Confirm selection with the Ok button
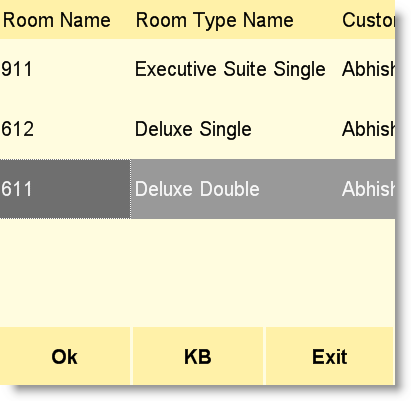Viewport: 411px width, 401px height. click(x=65, y=356)
